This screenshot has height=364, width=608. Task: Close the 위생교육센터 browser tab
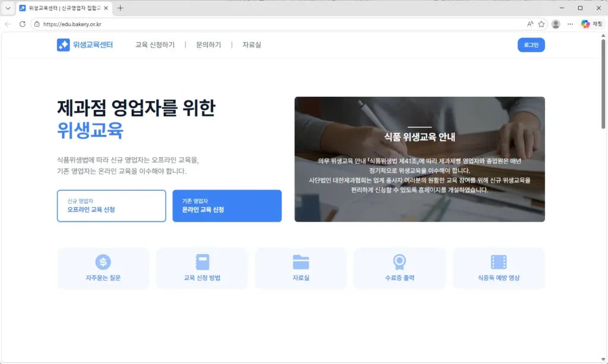click(x=106, y=8)
